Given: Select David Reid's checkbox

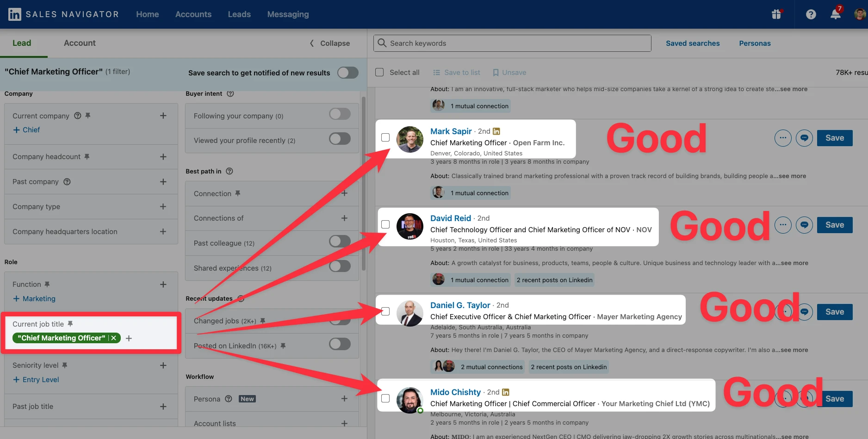Looking at the screenshot, I should coord(385,224).
